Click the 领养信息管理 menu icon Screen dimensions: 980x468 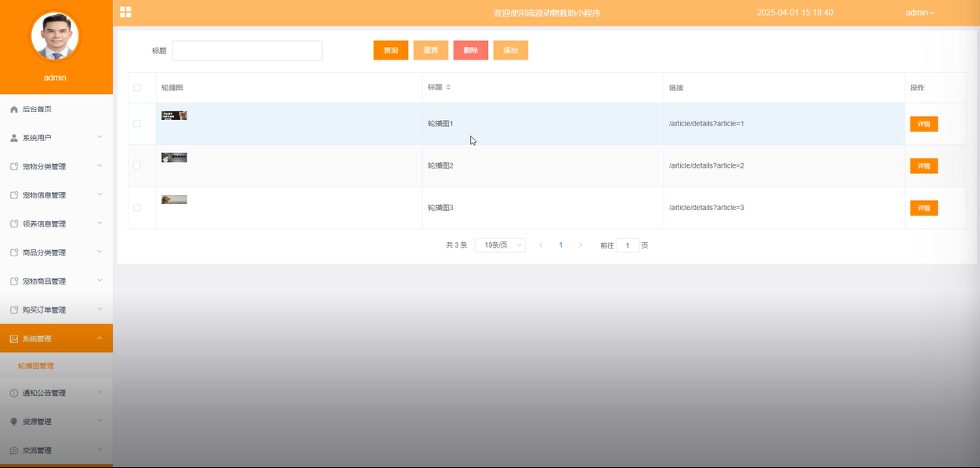coord(14,223)
